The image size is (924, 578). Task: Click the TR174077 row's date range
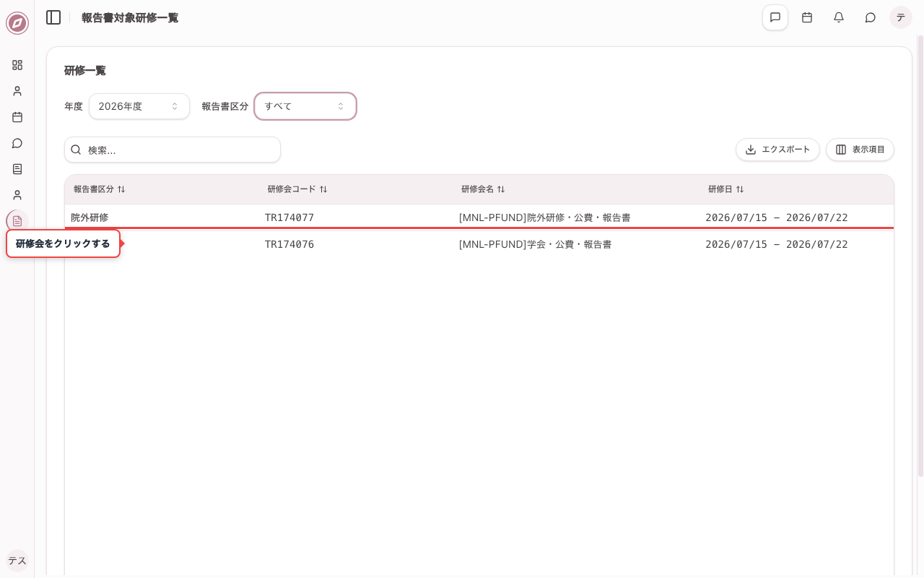777,217
